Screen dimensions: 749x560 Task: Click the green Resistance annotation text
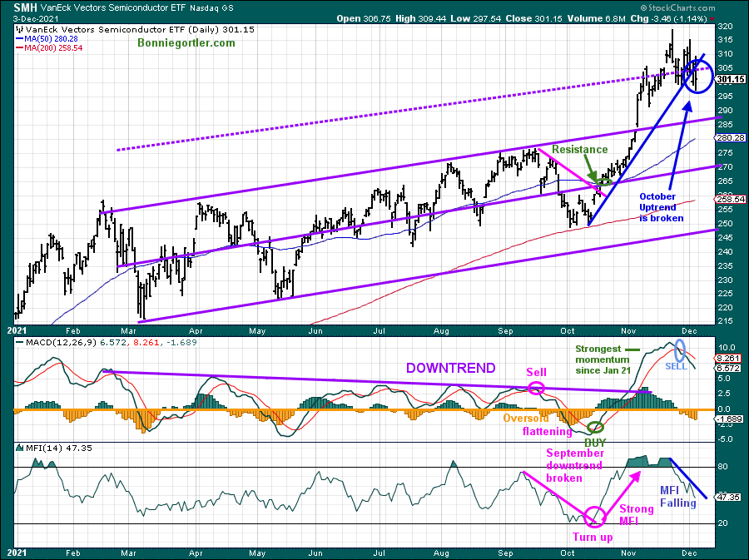(x=580, y=150)
